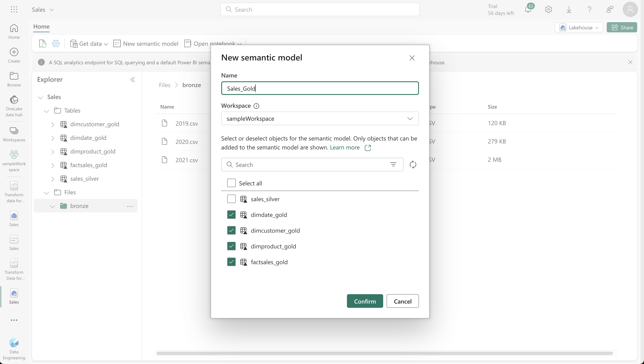Select the 2021.csv file row

[186, 160]
